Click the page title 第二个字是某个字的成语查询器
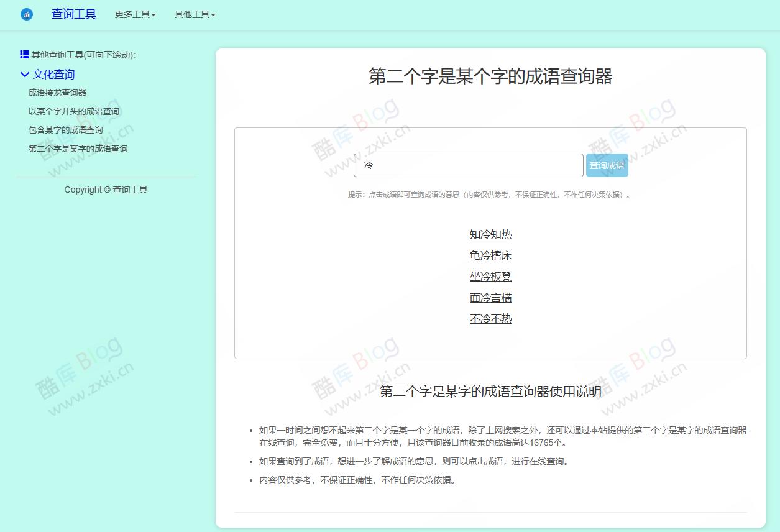This screenshot has height=532, width=780. click(x=490, y=76)
